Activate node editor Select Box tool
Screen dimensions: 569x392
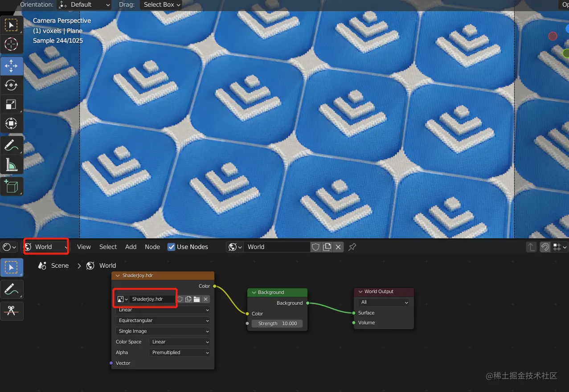pos(11,267)
